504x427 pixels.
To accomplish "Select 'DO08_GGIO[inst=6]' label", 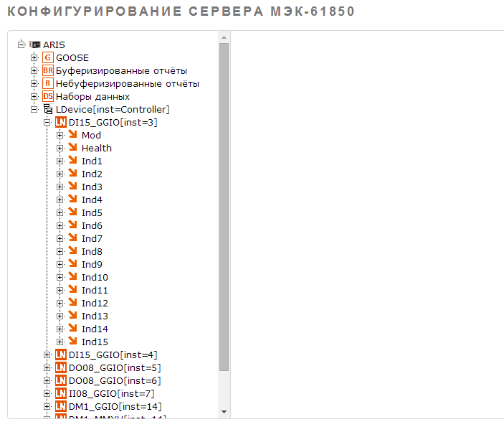I will click(115, 380).
